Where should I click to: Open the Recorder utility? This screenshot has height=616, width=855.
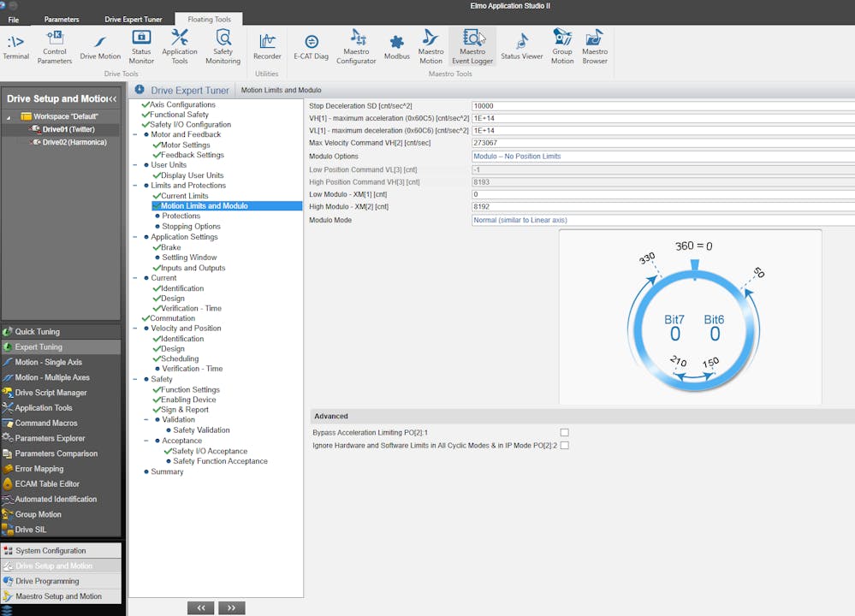coord(267,47)
